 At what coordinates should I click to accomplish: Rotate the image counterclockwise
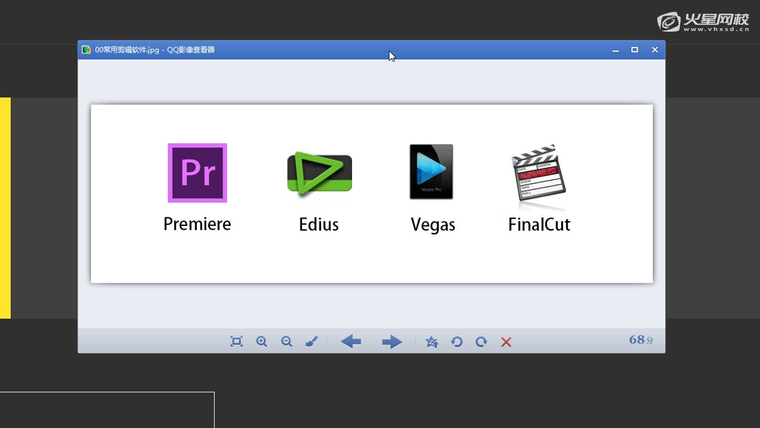457,342
